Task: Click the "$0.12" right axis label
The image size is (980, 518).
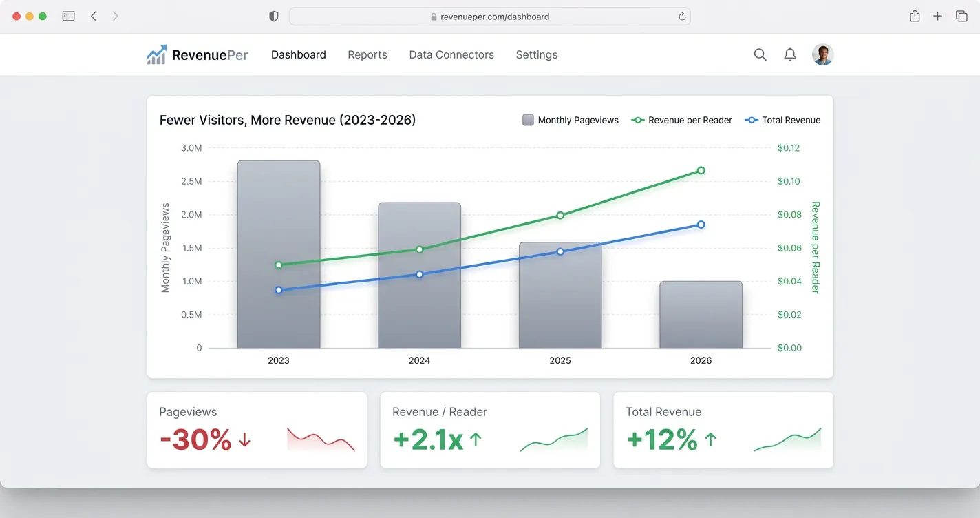Action: 789,148
